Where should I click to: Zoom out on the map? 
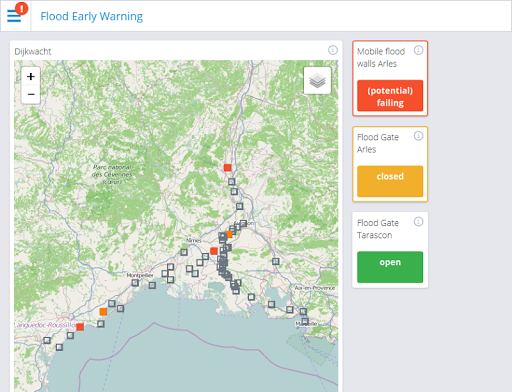coord(31,94)
